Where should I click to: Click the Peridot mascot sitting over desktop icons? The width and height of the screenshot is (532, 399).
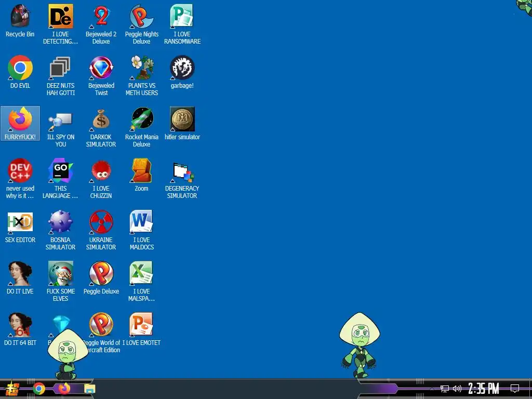[x=68, y=354]
